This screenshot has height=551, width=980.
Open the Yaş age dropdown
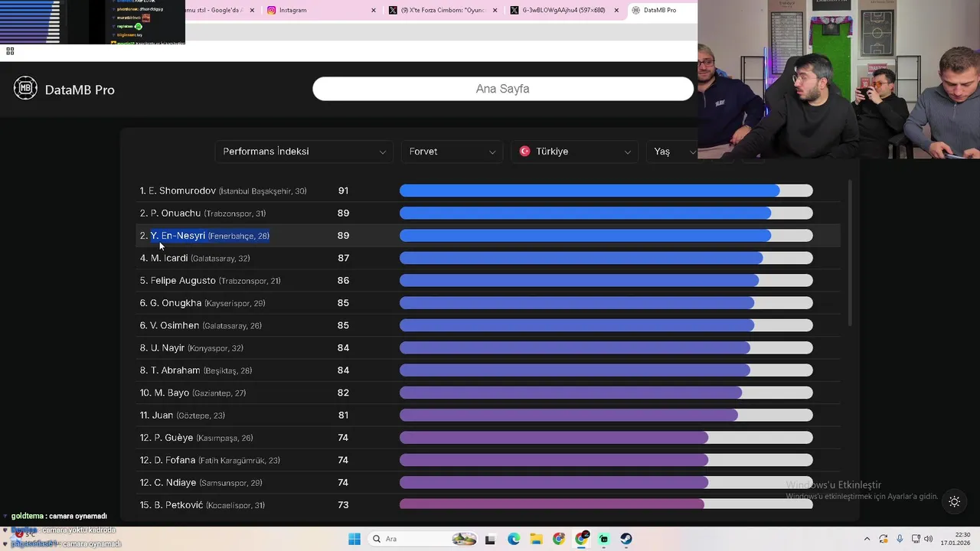[672, 152]
